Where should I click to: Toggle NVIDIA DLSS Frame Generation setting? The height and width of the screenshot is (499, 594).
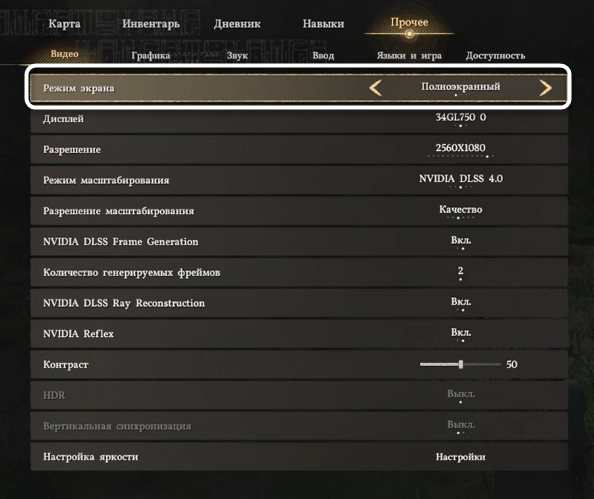pyautogui.click(x=299, y=241)
